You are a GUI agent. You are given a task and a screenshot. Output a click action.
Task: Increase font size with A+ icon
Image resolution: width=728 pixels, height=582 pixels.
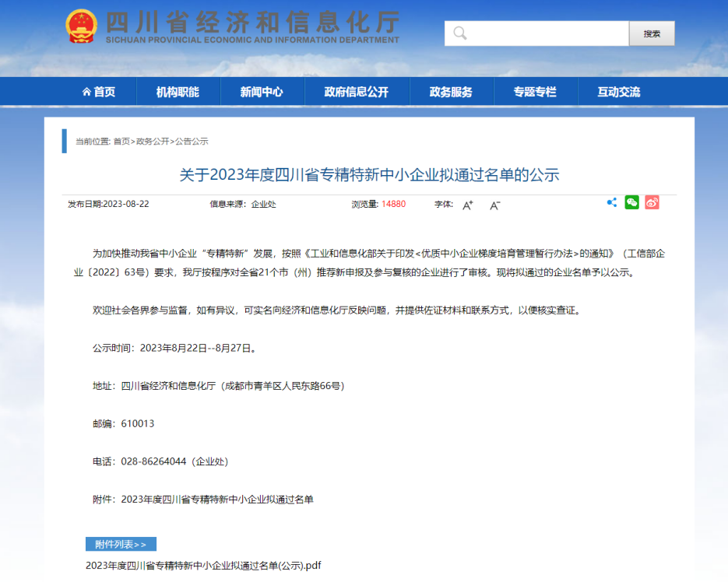pos(468,205)
